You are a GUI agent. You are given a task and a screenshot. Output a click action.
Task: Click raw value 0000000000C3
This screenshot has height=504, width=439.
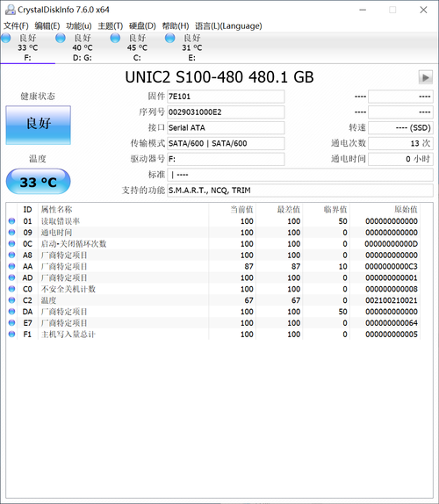(392, 266)
